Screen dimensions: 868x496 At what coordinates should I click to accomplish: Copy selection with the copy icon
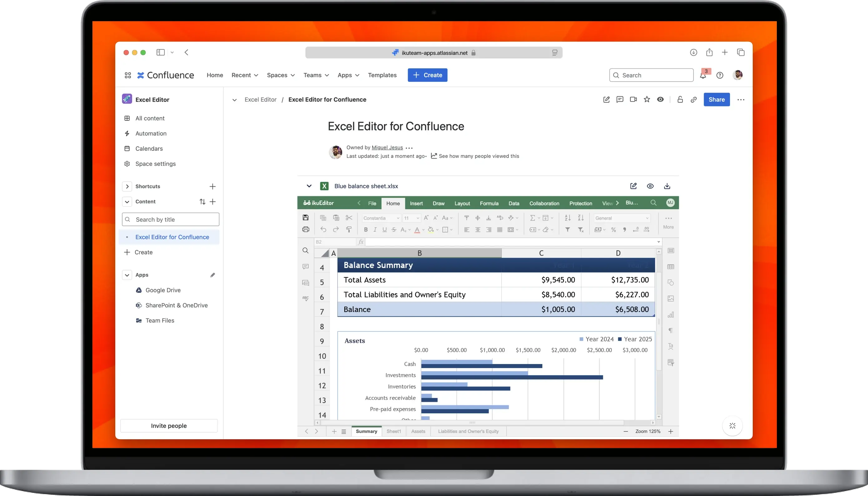click(323, 218)
